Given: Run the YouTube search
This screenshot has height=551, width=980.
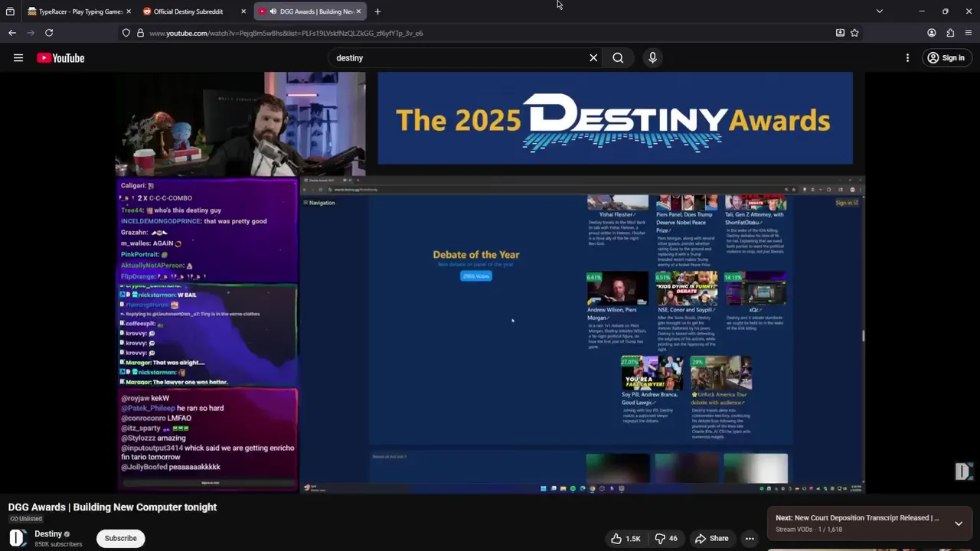Looking at the screenshot, I should pos(618,58).
